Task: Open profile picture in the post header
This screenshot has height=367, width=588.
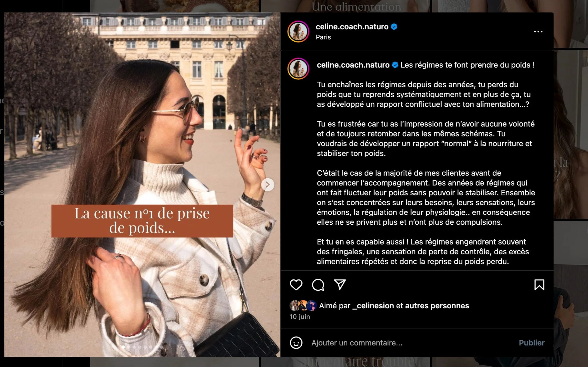Action: (298, 31)
